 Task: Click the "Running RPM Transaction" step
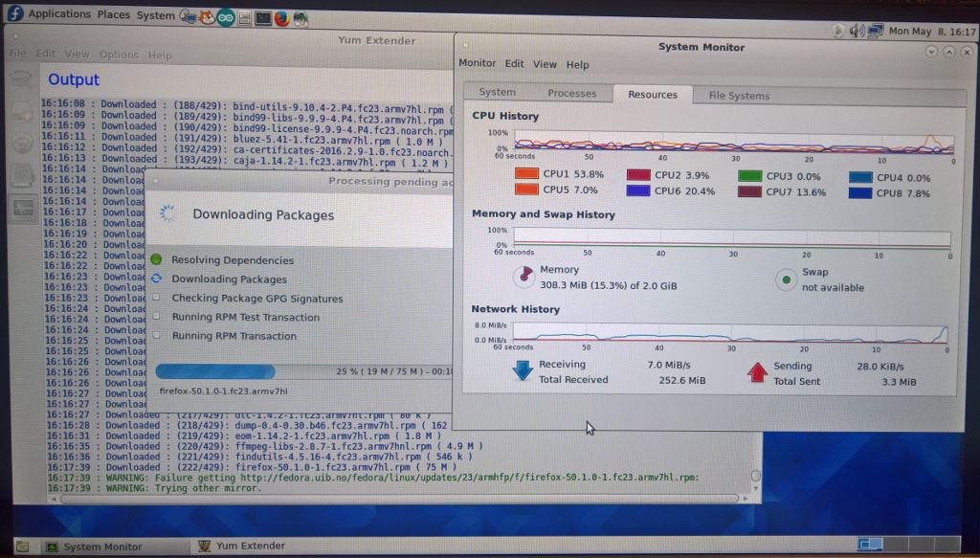(234, 336)
